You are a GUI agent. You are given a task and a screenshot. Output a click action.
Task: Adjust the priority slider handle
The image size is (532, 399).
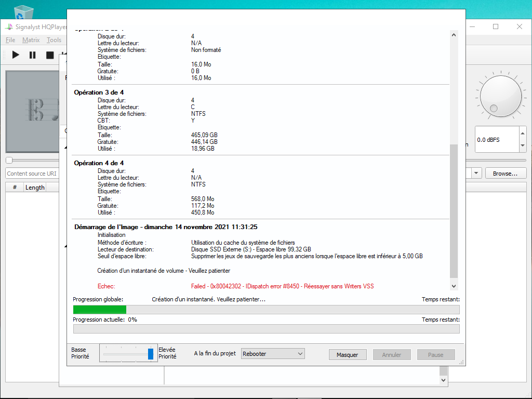point(151,354)
